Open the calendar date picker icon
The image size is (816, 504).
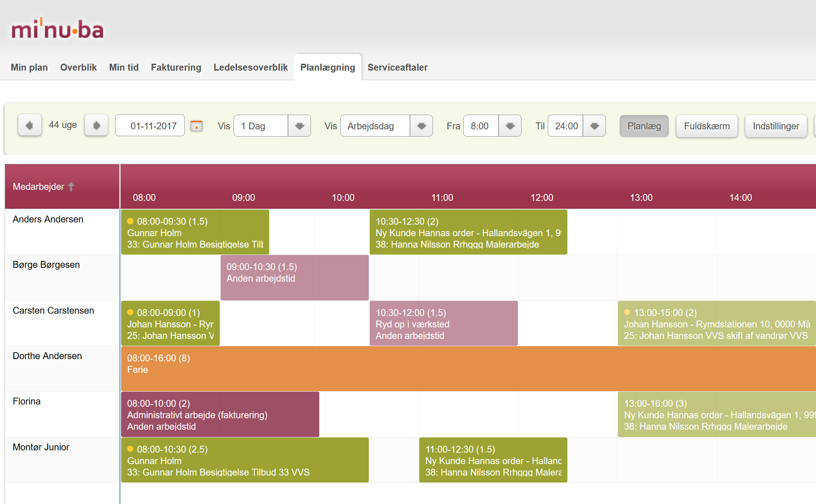(196, 126)
